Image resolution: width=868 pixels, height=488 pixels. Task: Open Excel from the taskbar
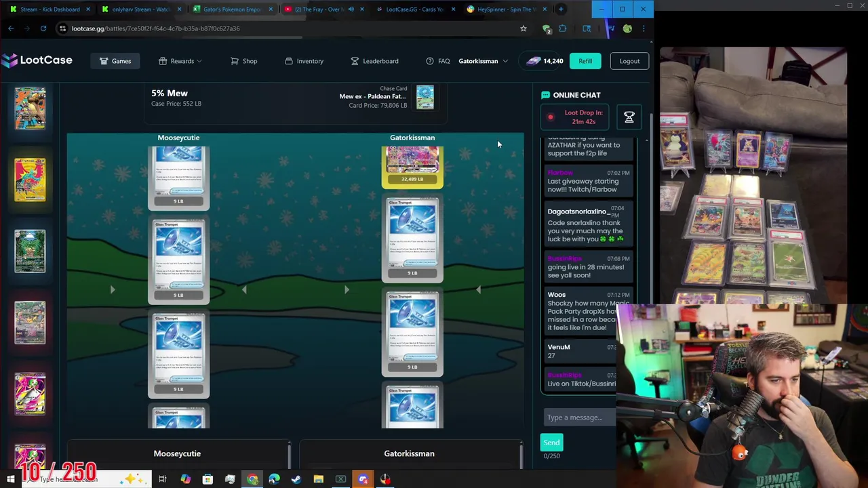[x=340, y=480]
